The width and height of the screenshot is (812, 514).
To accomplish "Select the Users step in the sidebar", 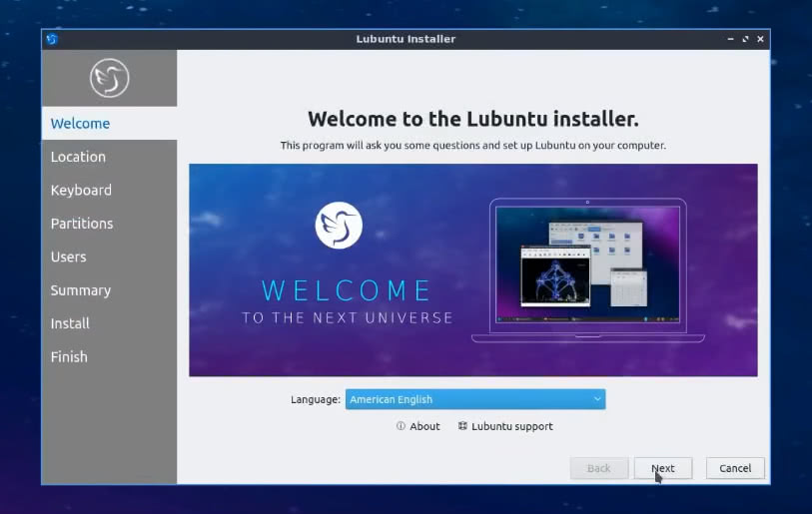I will [x=69, y=257].
